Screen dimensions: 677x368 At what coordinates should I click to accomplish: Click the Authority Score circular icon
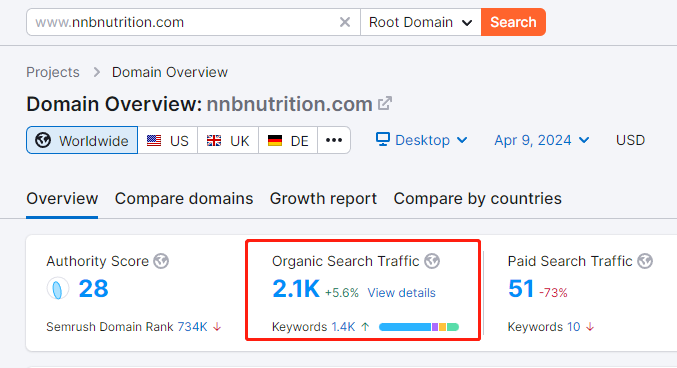(x=57, y=289)
